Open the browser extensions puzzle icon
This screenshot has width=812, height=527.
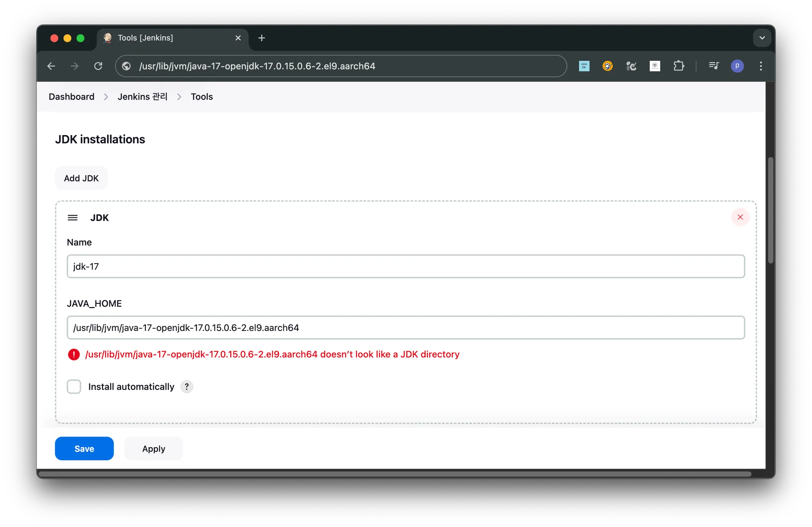(678, 66)
